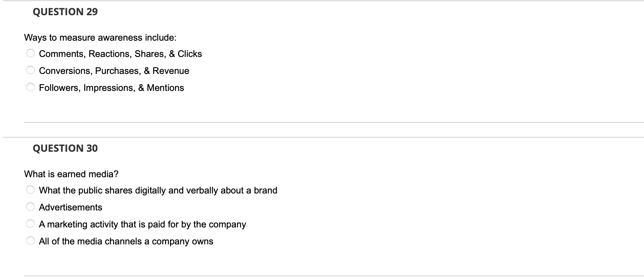This screenshot has height=278, width=644.
Task: Click the "Followers, Impressions, & Mentions" label text
Action: pyautogui.click(x=111, y=87)
